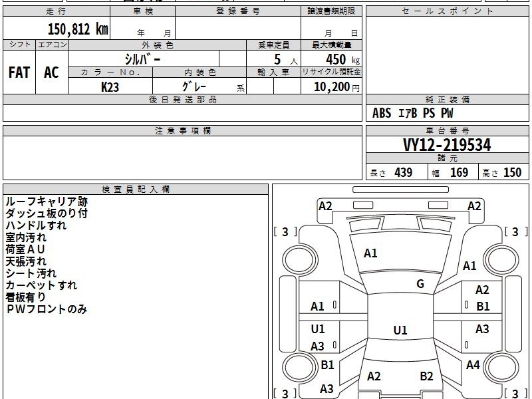Click the 後日発送部品 header bar
The height and width of the screenshot is (399, 532).
[x=182, y=100]
